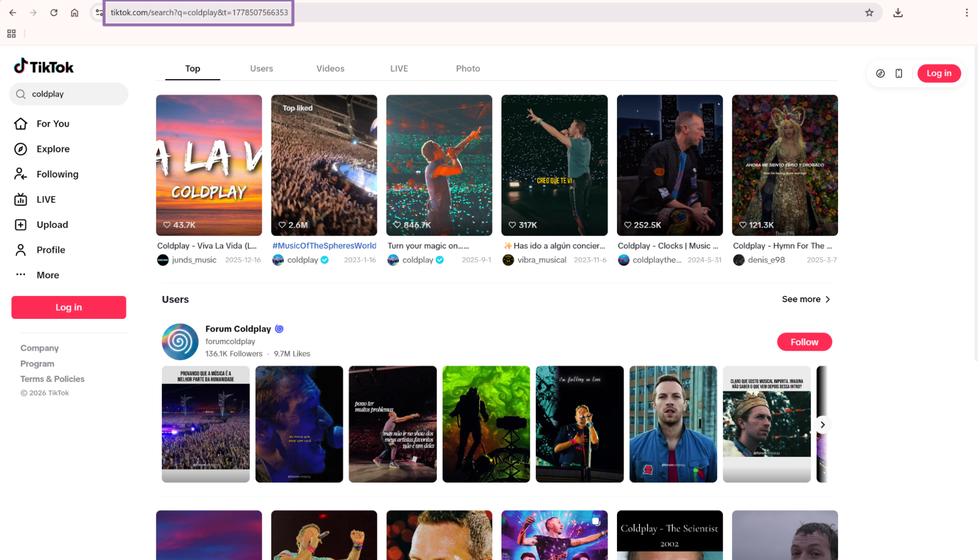Open the browser apps grid icon

(11, 34)
